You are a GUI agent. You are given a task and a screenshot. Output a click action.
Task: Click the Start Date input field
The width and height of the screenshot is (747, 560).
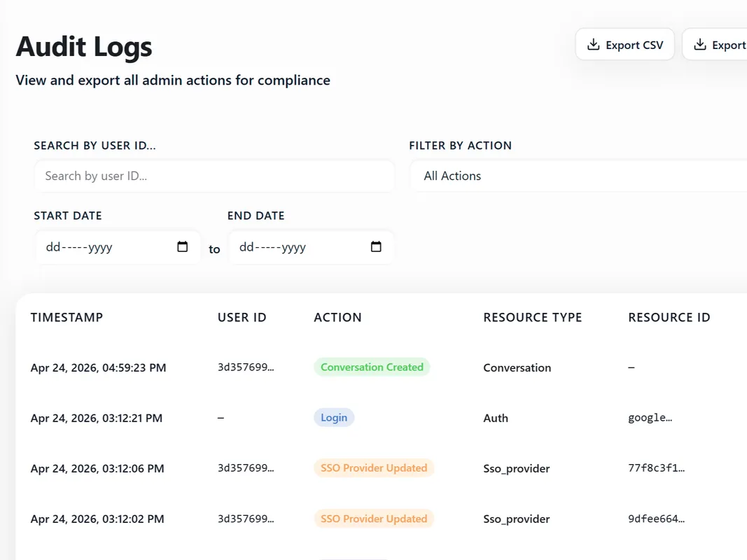(118, 247)
